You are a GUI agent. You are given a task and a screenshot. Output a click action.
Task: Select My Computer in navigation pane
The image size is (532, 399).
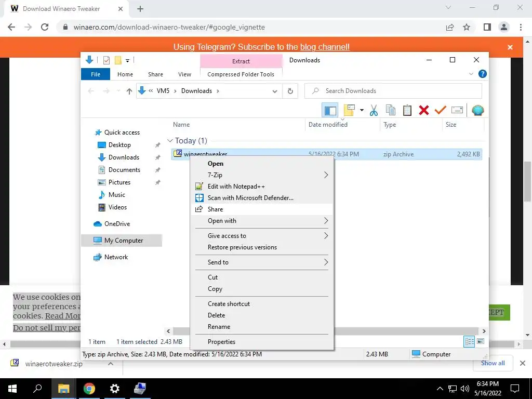tap(122, 241)
